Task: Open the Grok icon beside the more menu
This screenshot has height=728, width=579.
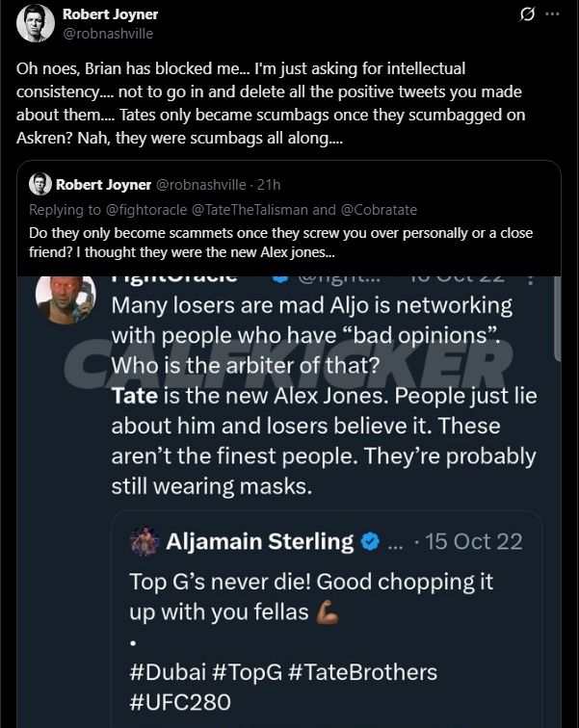Action: tap(526, 14)
